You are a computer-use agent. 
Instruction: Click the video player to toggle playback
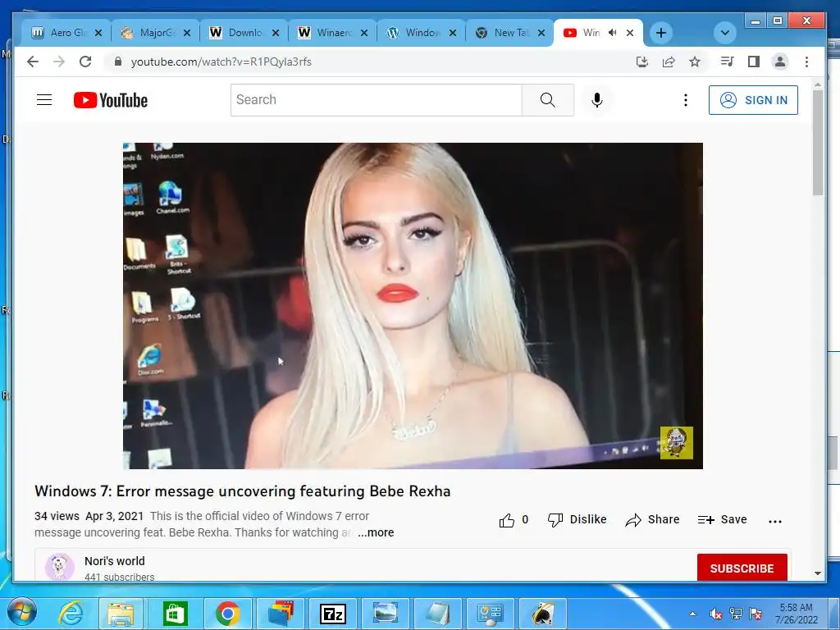coord(413,305)
